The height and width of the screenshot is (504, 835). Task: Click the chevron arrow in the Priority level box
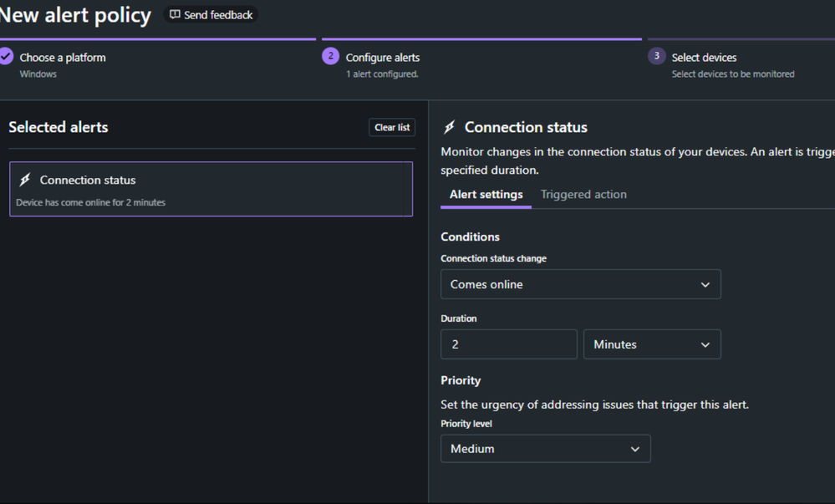click(634, 450)
